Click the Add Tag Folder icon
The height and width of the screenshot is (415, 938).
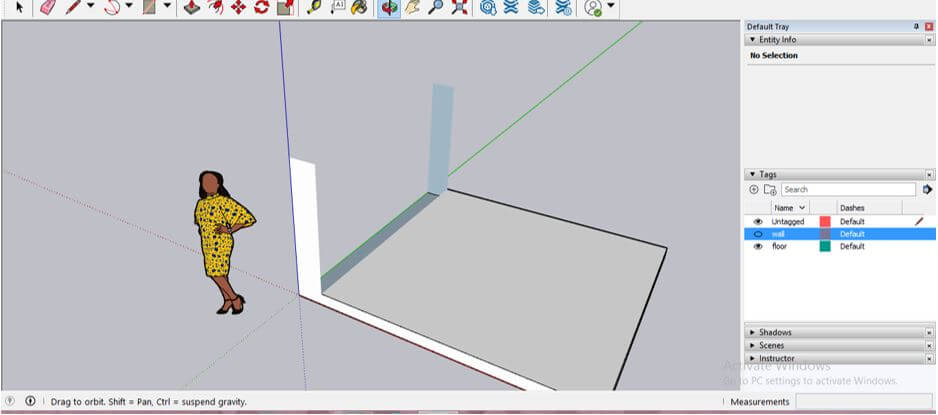770,190
